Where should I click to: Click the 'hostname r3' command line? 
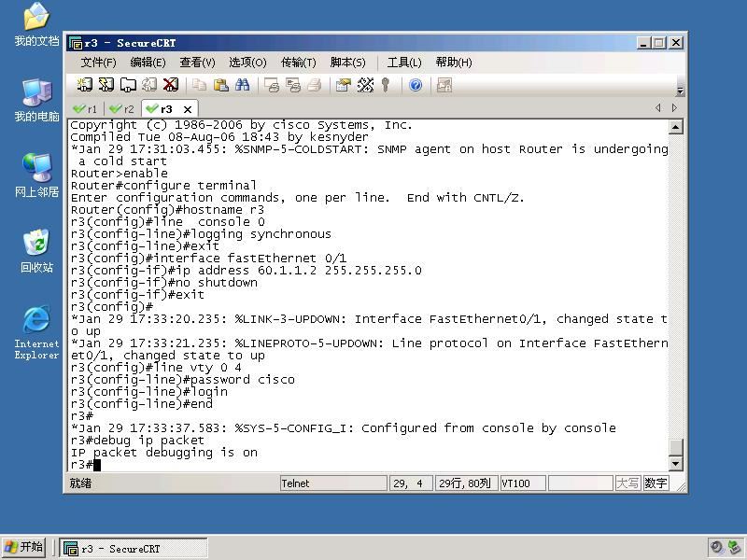click(x=167, y=209)
